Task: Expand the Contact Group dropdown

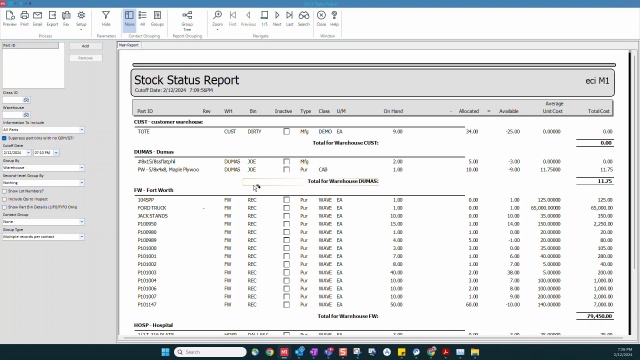Action: click(82, 222)
